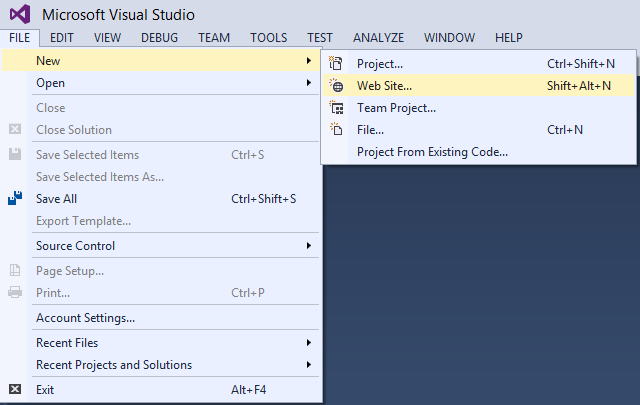This screenshot has height=405, width=640.
Task: Expand Recent Projects and Solutions arrow
Action: tap(309, 365)
